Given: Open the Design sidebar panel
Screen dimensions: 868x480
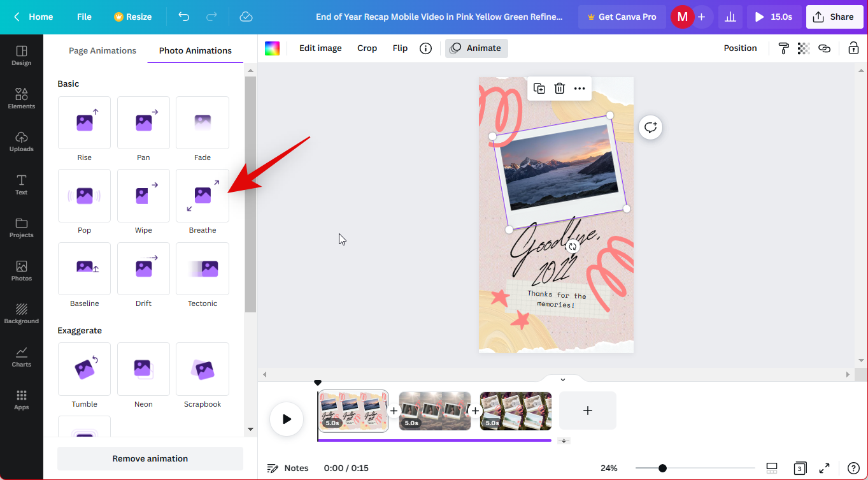Looking at the screenshot, I should tap(21, 55).
